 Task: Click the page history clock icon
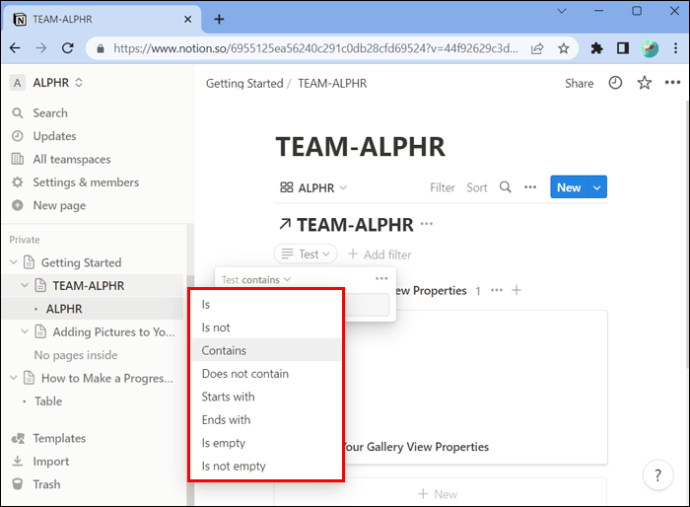[x=615, y=83]
